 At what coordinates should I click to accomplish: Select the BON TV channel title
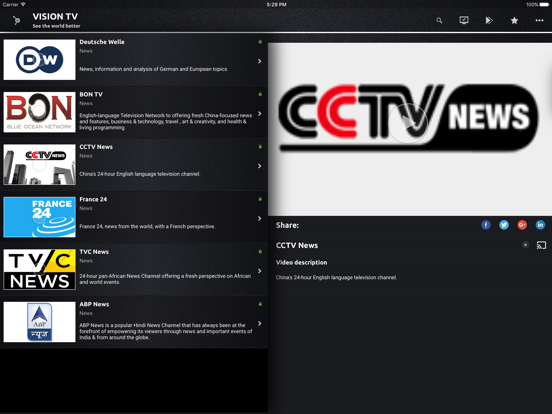click(x=91, y=94)
